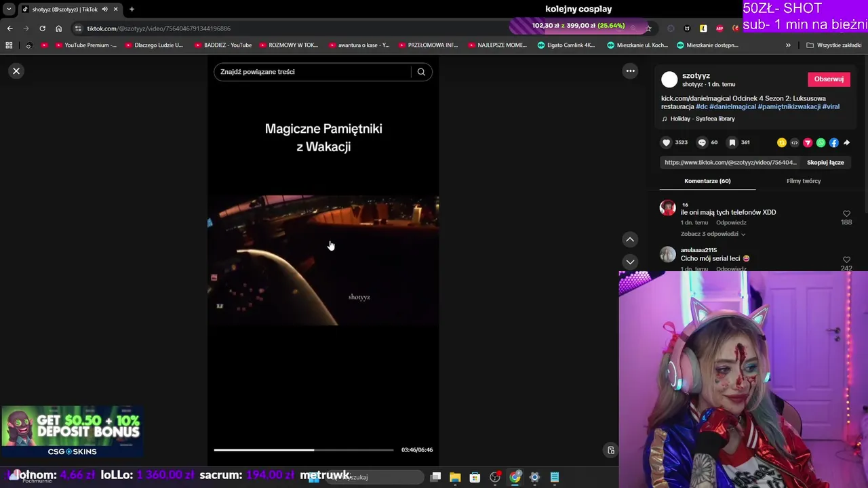Go to next video with down arrow
Screen dimensions: 868x488
630,262
